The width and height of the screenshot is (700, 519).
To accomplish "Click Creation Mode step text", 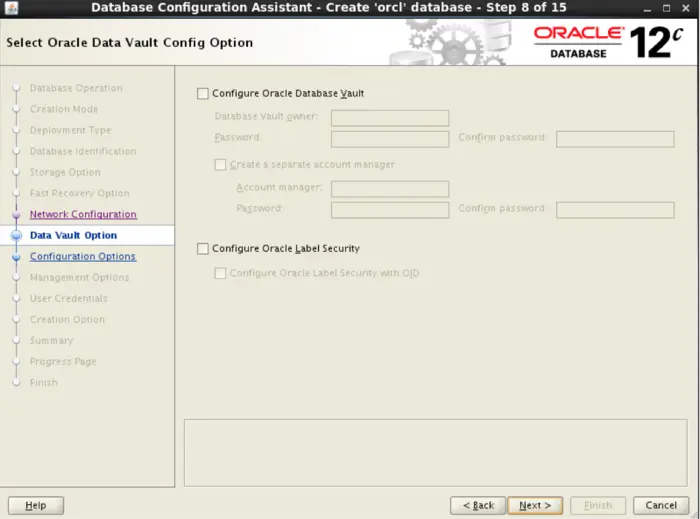I will pos(64,109).
